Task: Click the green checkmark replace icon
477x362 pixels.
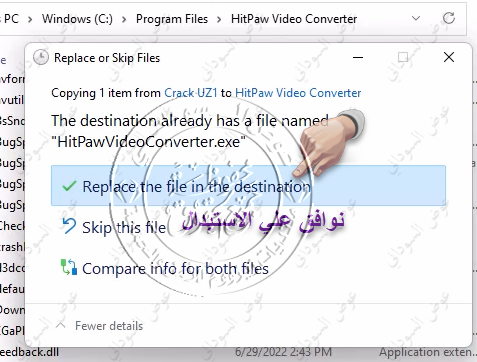Action: 69,186
